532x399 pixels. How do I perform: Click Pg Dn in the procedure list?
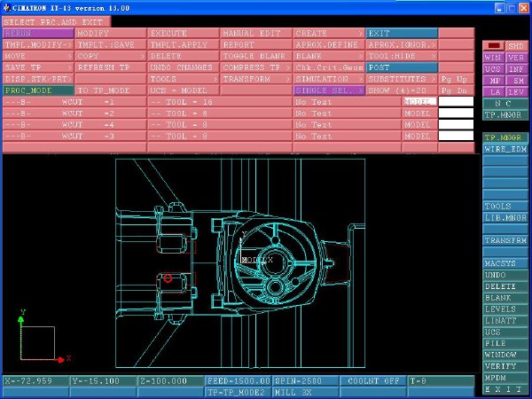click(456, 90)
